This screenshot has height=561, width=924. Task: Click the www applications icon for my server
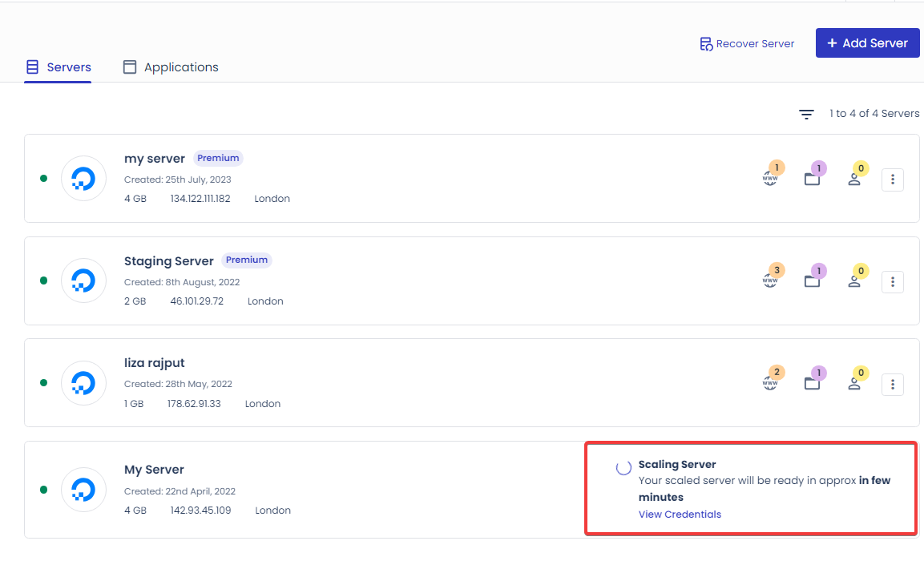pos(769,179)
